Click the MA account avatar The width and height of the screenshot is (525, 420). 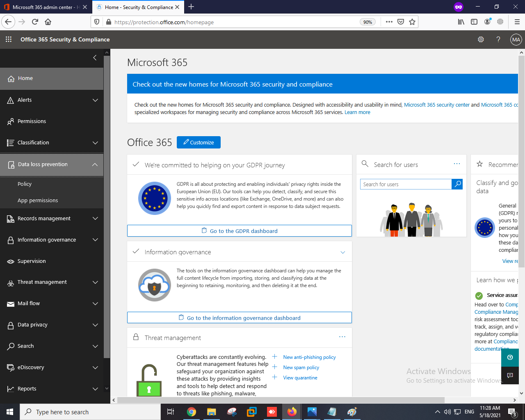[516, 39]
